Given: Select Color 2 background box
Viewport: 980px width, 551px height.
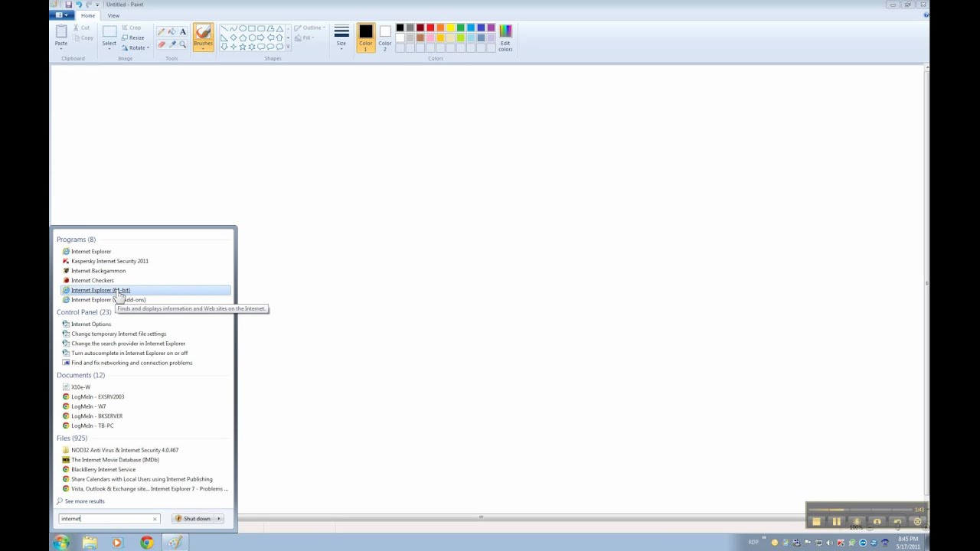Looking at the screenshot, I should (384, 37).
